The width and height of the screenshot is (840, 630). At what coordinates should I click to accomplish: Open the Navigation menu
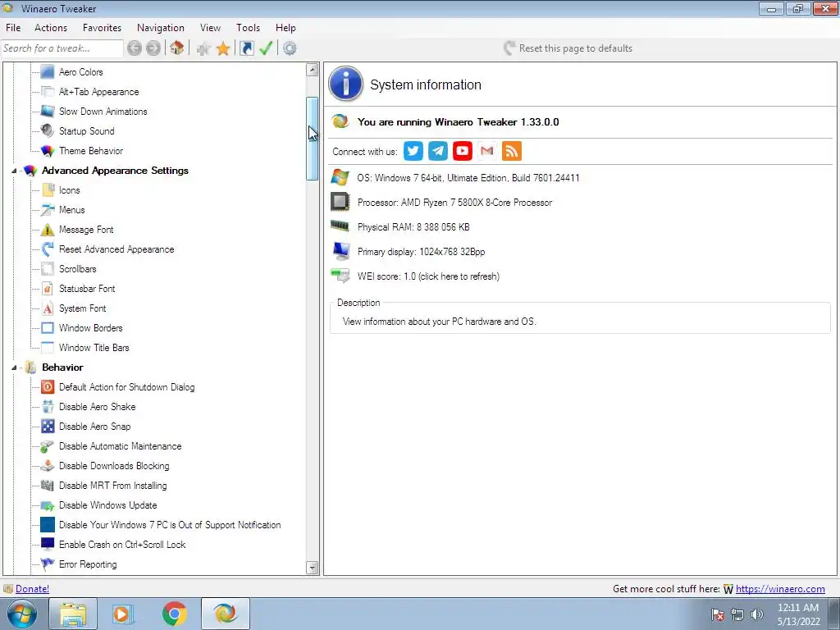coord(161,28)
